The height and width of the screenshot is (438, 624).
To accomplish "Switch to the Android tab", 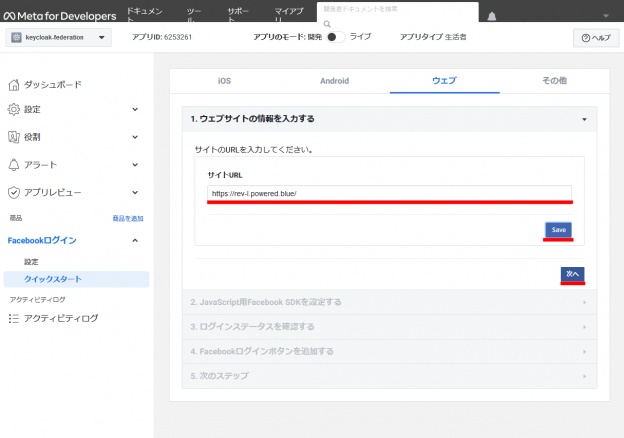I will click(x=334, y=81).
